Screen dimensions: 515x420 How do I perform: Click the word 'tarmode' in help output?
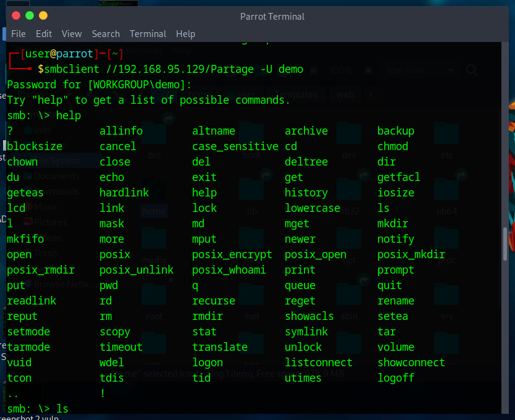(28, 347)
